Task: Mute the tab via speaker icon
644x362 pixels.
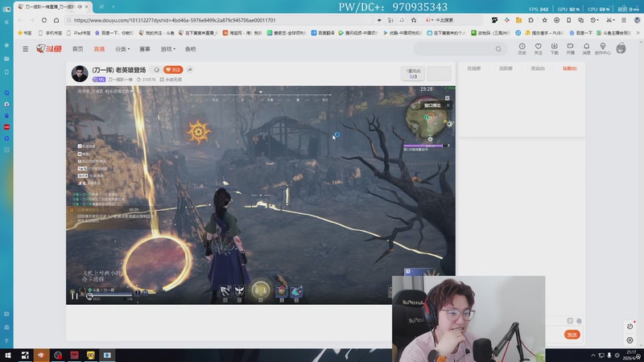Action: pyautogui.click(x=80, y=6)
